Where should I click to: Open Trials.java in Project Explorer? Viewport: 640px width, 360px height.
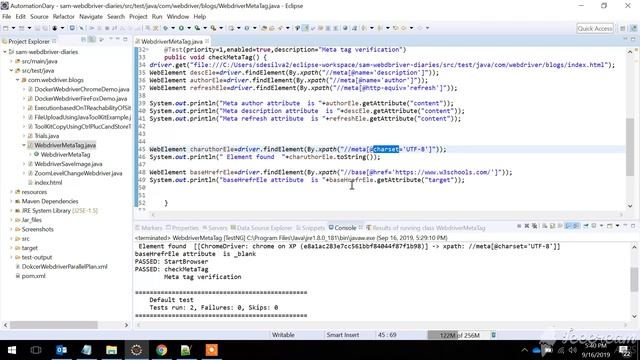[47, 136]
